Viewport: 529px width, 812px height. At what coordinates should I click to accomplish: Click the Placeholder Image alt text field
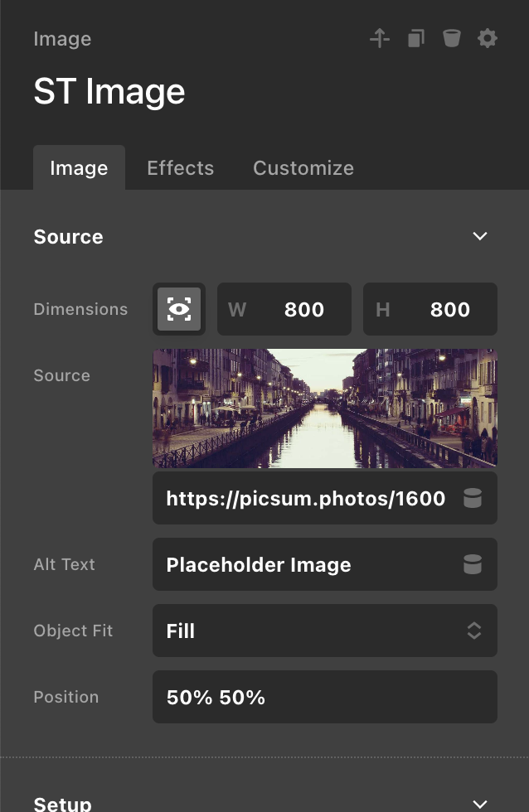(x=305, y=565)
